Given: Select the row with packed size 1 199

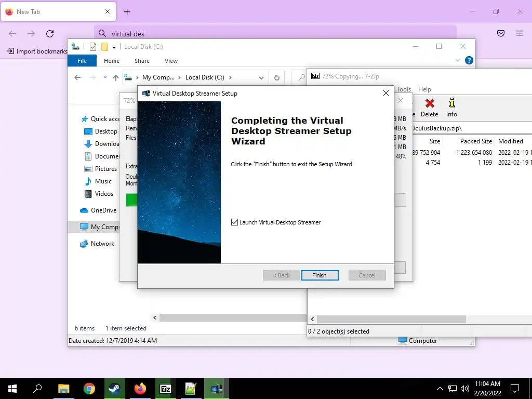Looking at the screenshot, I should pos(472,163).
